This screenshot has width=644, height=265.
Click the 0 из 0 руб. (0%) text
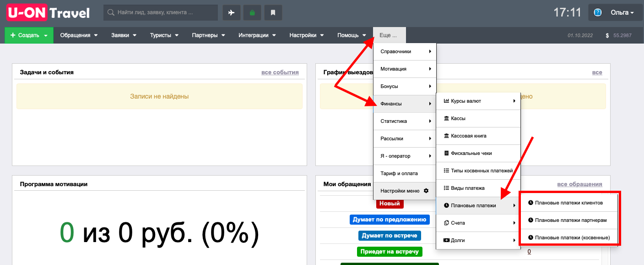(159, 233)
